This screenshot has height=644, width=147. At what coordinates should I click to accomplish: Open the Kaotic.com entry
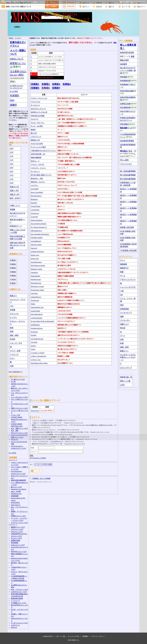[x=35, y=255]
